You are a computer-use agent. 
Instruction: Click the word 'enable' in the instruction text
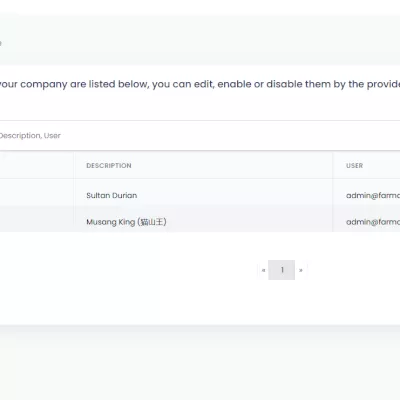[x=234, y=84]
